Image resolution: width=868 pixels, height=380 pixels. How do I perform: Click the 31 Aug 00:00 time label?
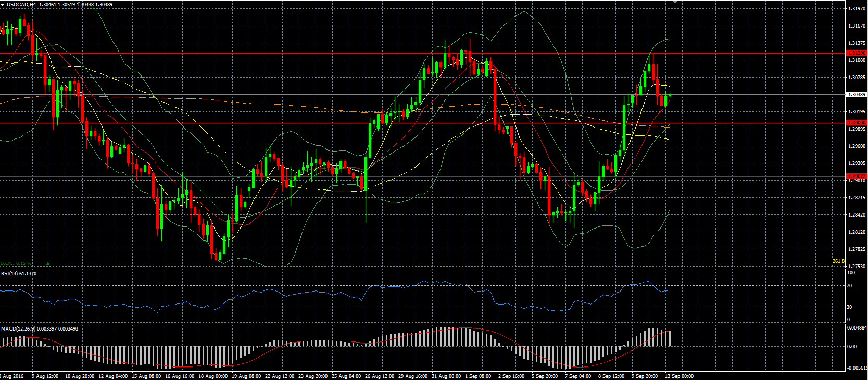pos(446,376)
